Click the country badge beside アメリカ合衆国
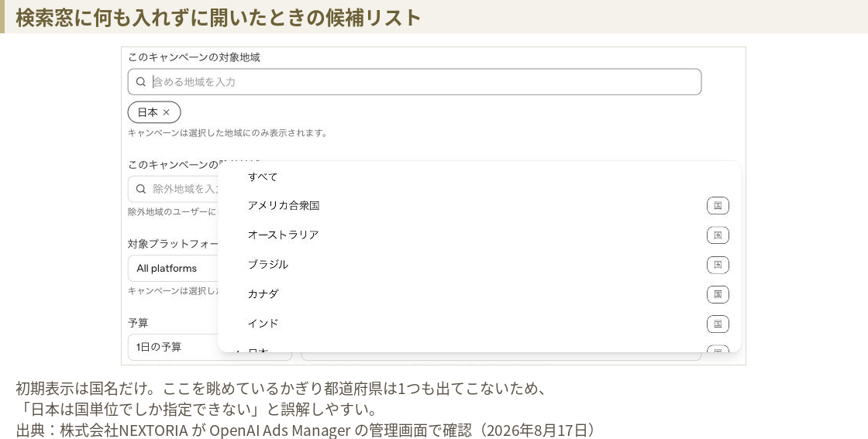868x439 pixels. point(718,206)
